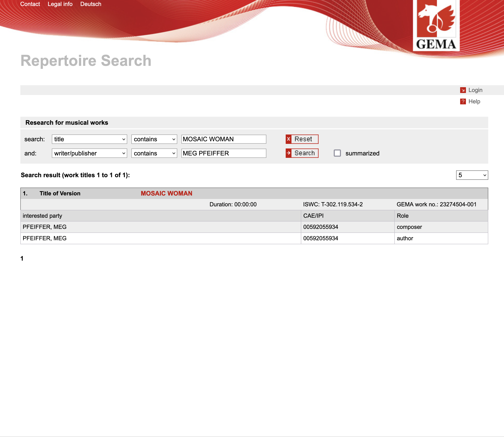Expand the second contains operator dropdown

pyautogui.click(x=154, y=153)
